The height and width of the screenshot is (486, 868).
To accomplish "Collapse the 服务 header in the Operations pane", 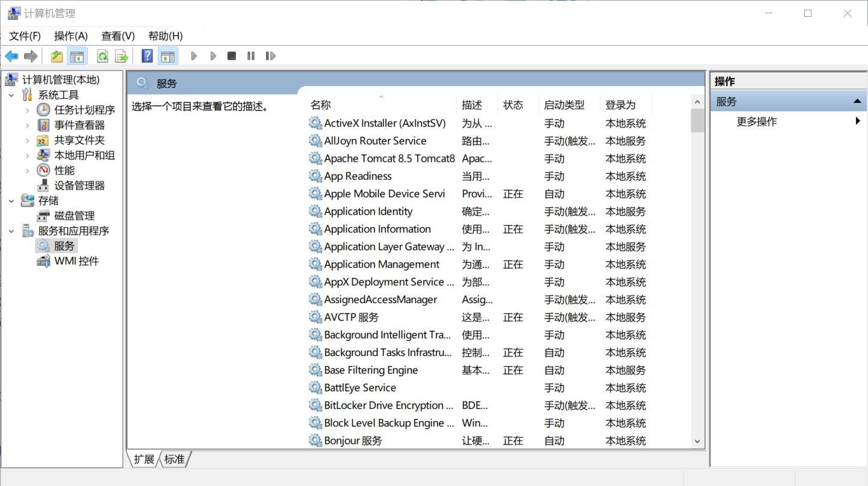I will tap(858, 101).
